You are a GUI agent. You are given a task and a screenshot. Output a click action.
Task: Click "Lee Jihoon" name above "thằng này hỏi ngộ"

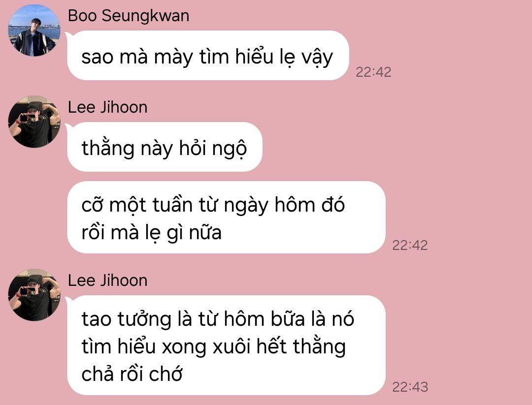(x=107, y=107)
